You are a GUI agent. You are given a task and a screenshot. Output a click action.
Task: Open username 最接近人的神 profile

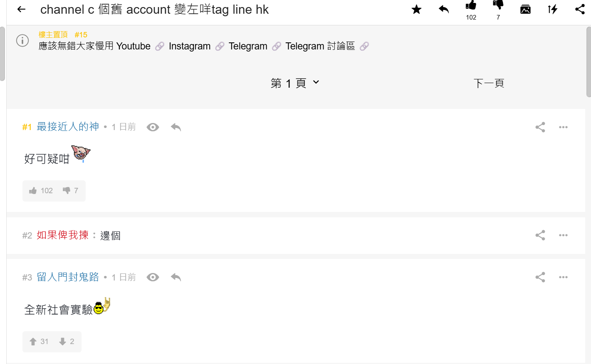point(68,127)
